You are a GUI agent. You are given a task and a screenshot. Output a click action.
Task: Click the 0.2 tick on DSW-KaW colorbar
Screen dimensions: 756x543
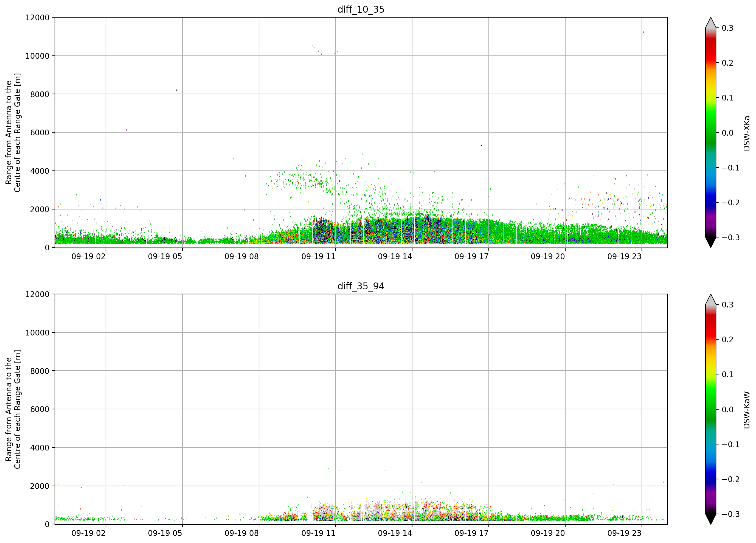[x=727, y=340]
